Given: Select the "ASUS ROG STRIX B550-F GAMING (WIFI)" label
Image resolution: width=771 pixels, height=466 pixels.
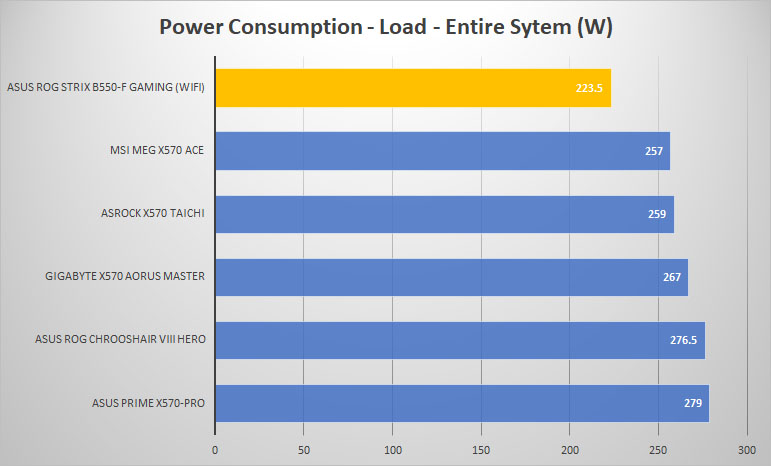Looking at the screenshot, I should pos(106,87).
